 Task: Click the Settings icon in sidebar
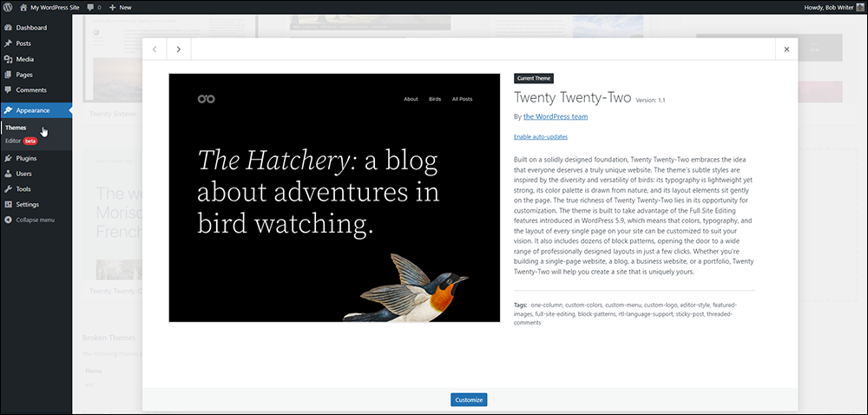click(8, 204)
